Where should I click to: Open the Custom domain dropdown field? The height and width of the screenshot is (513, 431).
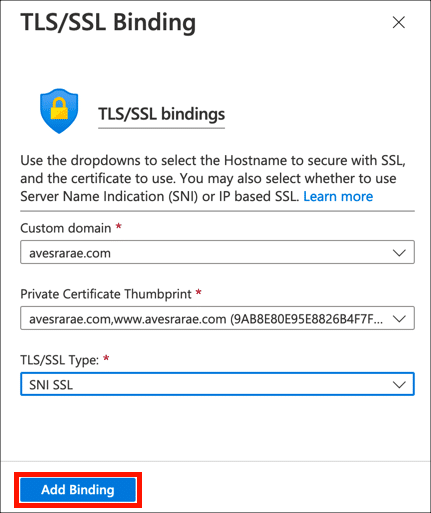(217, 252)
